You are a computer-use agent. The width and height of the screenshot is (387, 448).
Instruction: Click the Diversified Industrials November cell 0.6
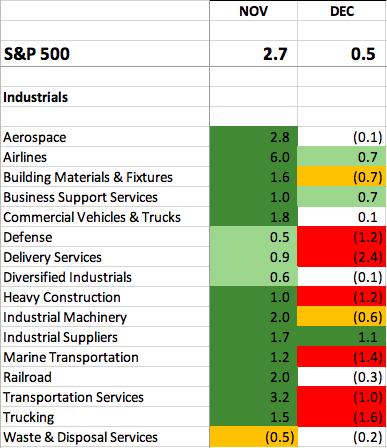tap(253, 277)
